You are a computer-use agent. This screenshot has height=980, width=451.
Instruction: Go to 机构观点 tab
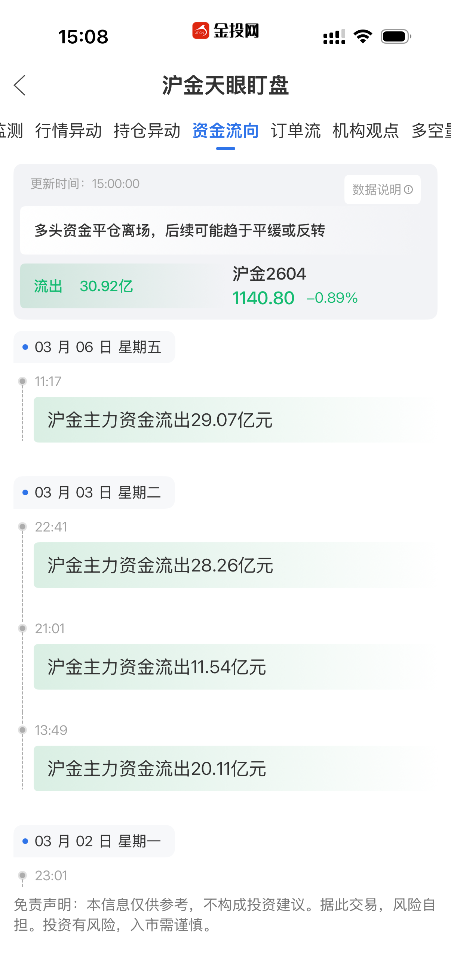click(x=365, y=131)
